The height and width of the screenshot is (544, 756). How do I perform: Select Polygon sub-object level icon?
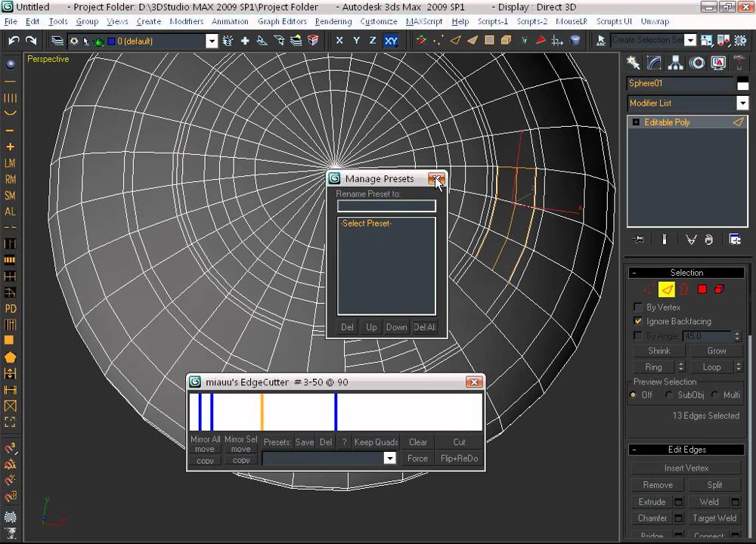[x=702, y=289]
